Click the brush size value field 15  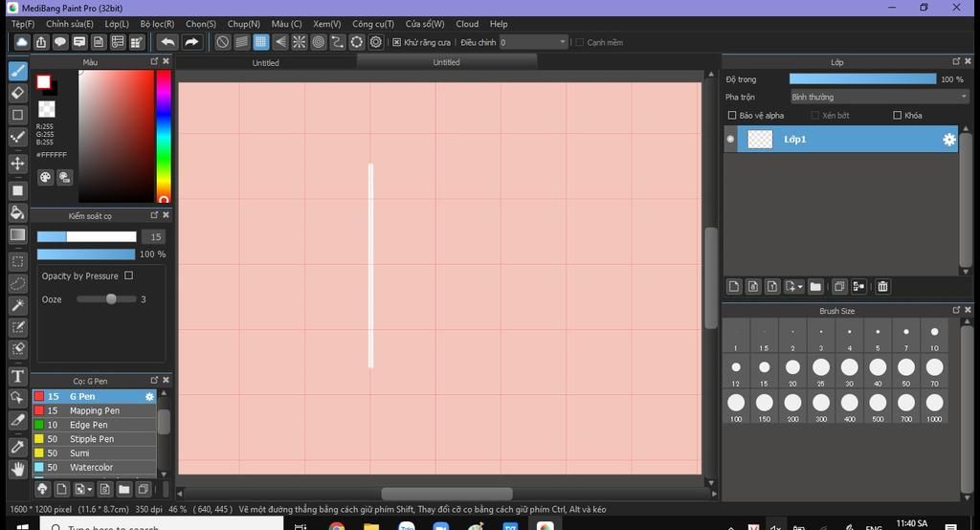click(155, 237)
